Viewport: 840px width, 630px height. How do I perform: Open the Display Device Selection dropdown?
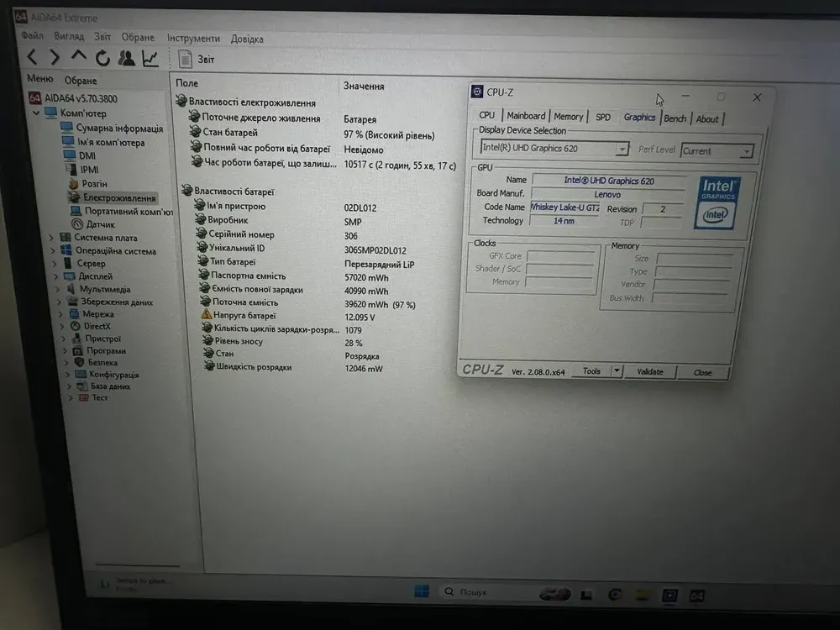pos(622,150)
